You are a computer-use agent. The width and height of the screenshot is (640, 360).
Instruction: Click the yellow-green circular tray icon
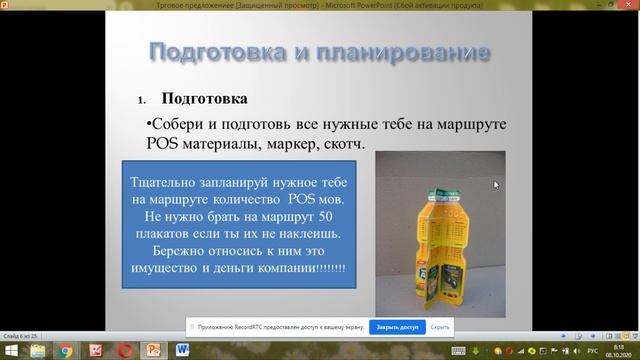[x=531, y=351]
